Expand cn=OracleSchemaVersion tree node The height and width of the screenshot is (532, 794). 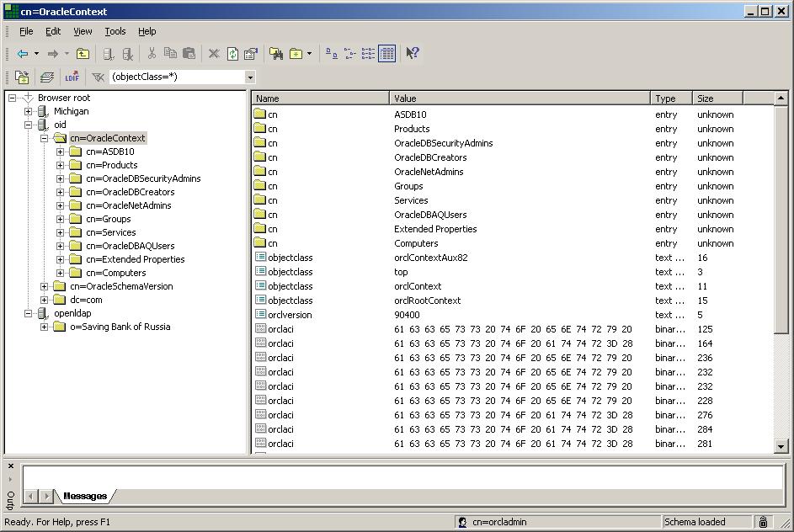(44, 286)
